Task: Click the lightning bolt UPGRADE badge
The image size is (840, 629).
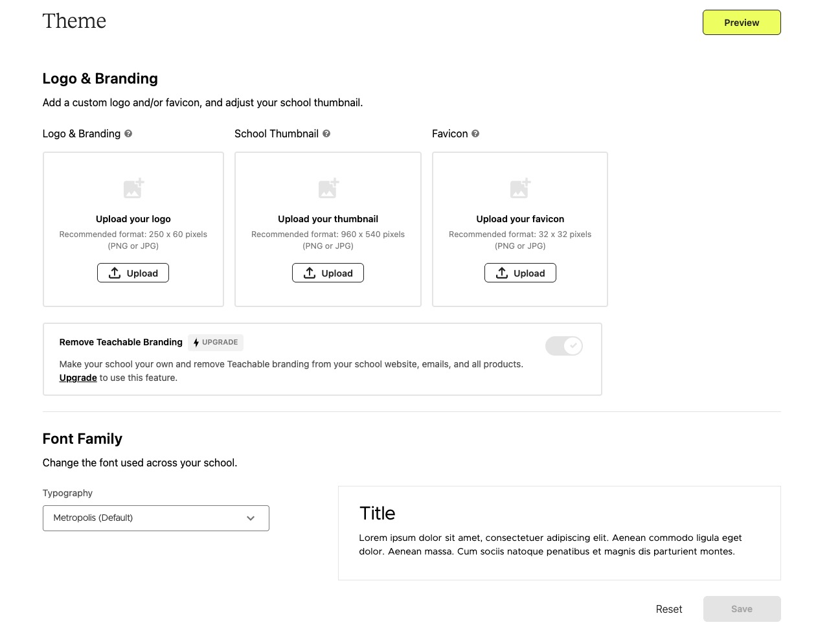Action: tap(216, 342)
